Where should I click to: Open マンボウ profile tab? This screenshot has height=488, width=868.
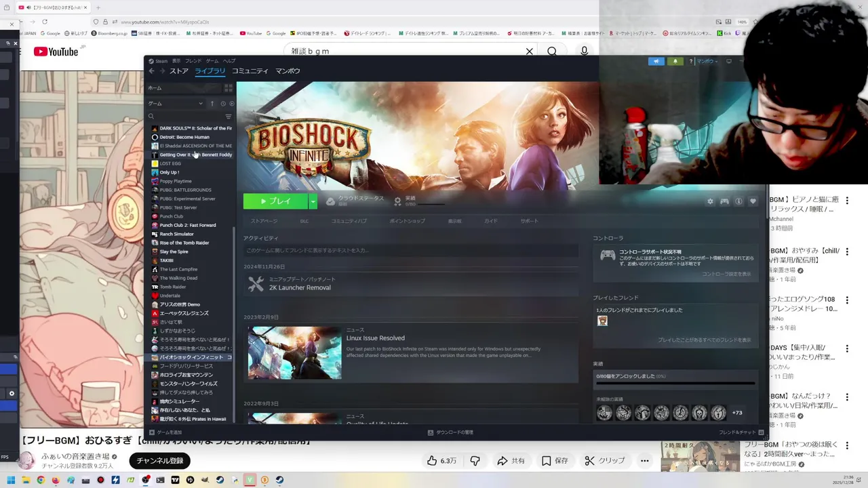coord(288,71)
